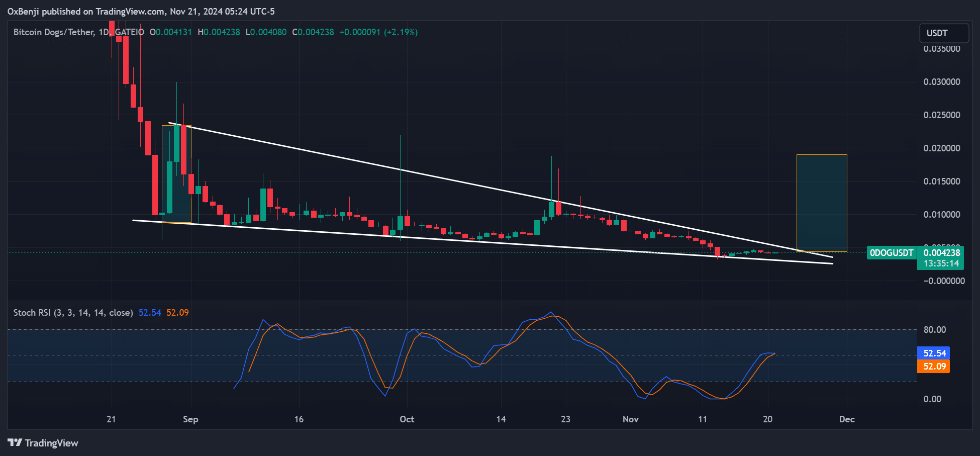Click the change value +0.000091 (+2.19%)
This screenshot has width=980, height=456.
click(x=378, y=32)
